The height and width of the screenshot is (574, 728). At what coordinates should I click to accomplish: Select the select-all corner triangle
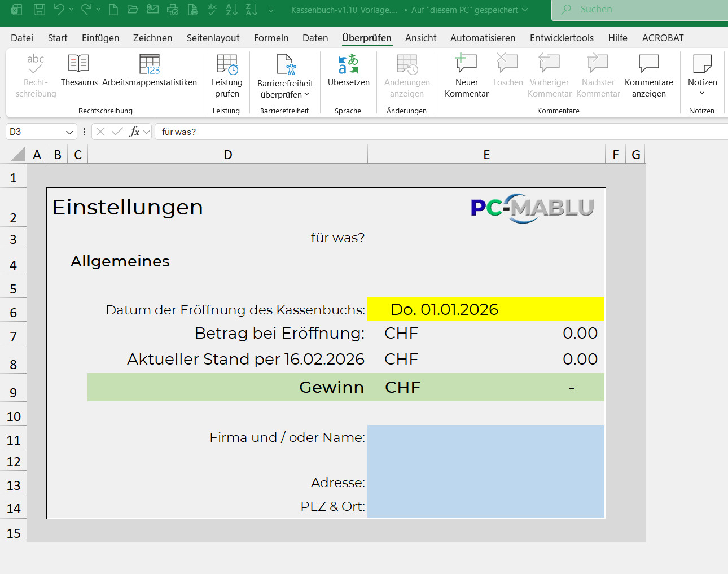(x=18, y=154)
